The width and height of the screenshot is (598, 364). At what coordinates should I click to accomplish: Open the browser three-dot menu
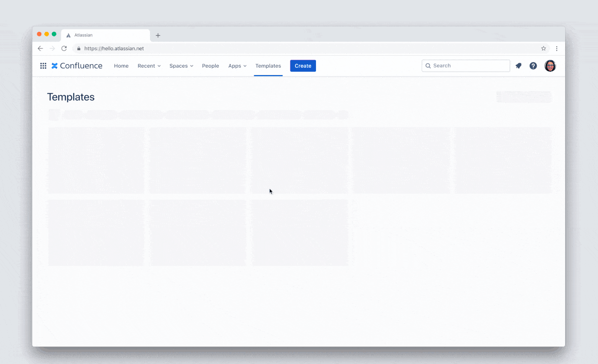pos(557,48)
